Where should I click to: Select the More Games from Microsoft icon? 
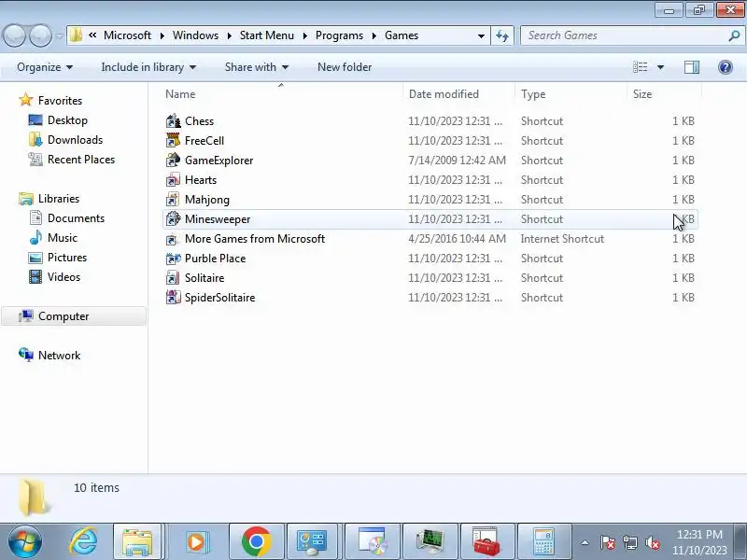173,239
